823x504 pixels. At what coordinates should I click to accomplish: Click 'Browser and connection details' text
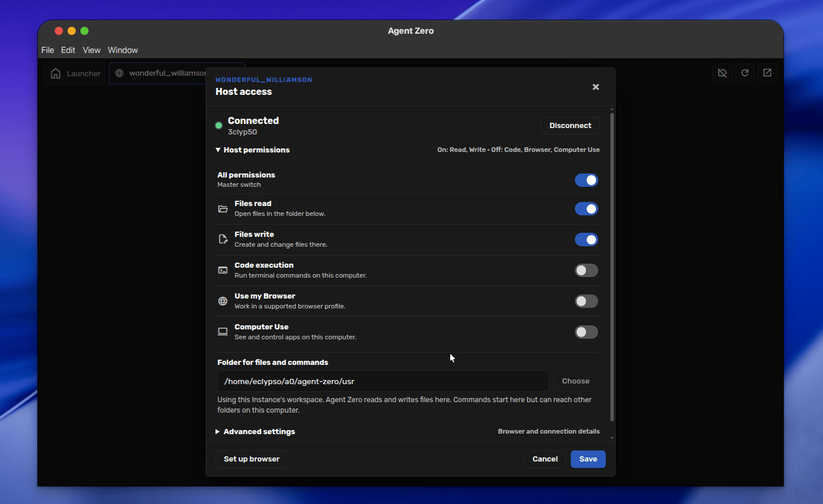click(549, 432)
